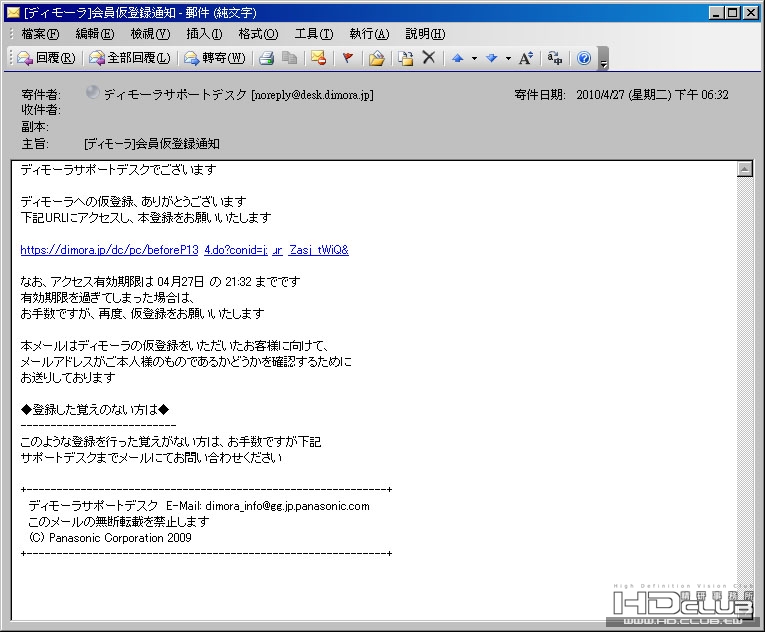
Task: Open the 說明(H) menu
Action: pos(425,34)
